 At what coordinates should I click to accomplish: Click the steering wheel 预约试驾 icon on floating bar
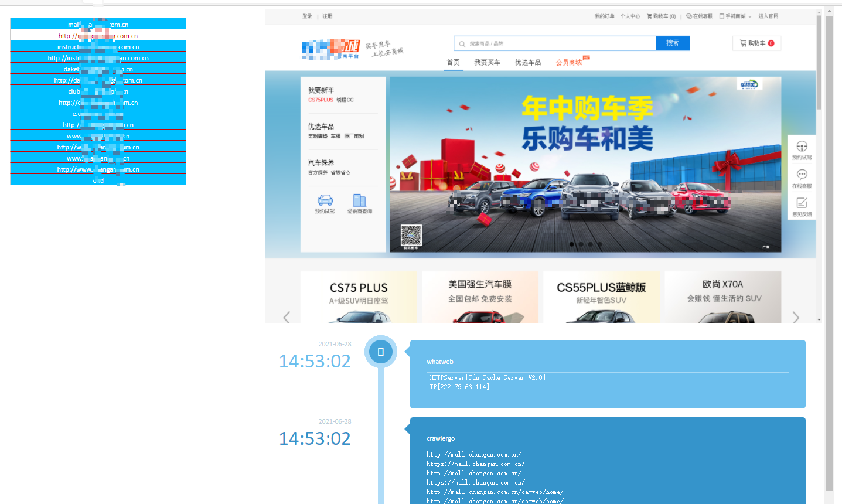click(x=802, y=147)
